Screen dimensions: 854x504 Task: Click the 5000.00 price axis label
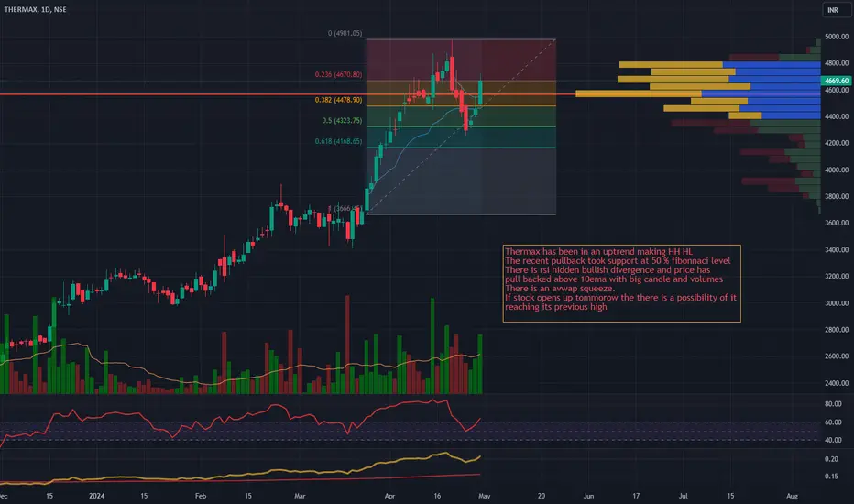(x=837, y=37)
